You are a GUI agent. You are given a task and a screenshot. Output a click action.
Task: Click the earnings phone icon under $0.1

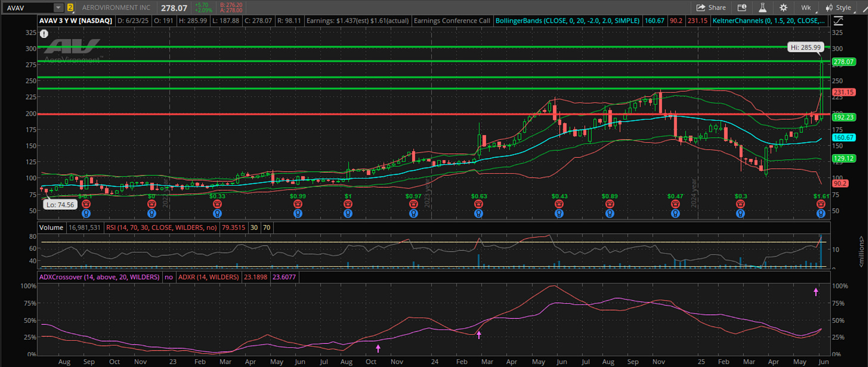point(86,204)
